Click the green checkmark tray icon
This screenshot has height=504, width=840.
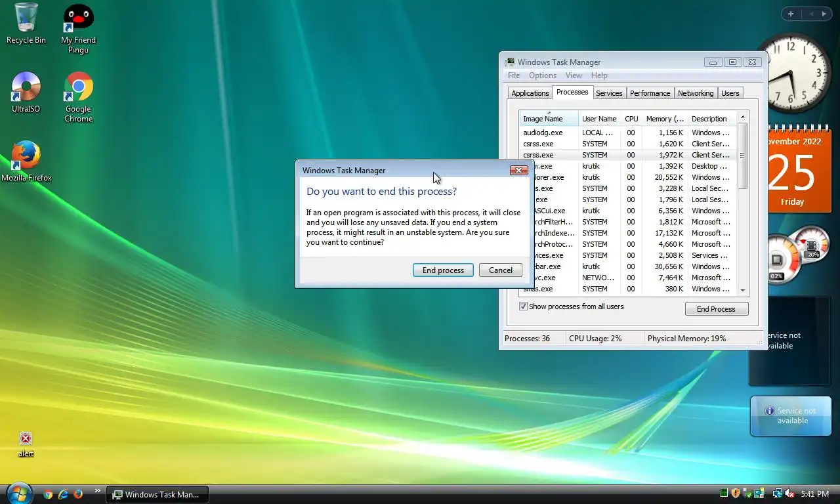747,493
